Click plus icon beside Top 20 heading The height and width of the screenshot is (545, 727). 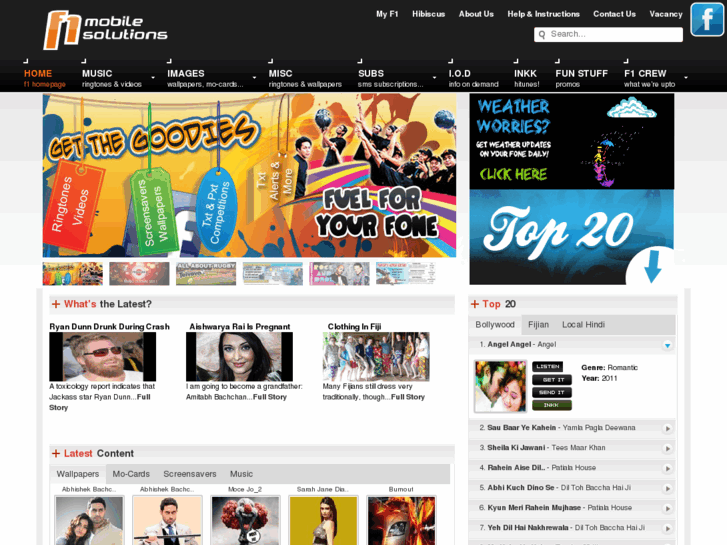[475, 304]
